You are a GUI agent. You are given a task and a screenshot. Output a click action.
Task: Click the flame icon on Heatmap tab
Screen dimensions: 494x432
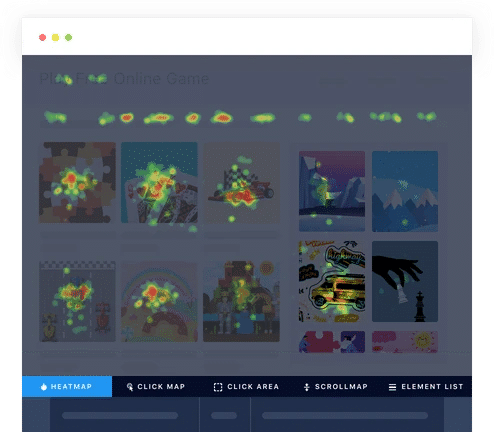click(44, 387)
